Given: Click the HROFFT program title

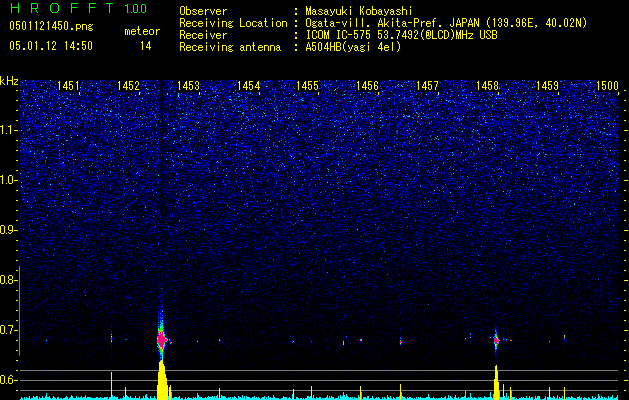Looking at the screenshot, I should click(62, 8).
